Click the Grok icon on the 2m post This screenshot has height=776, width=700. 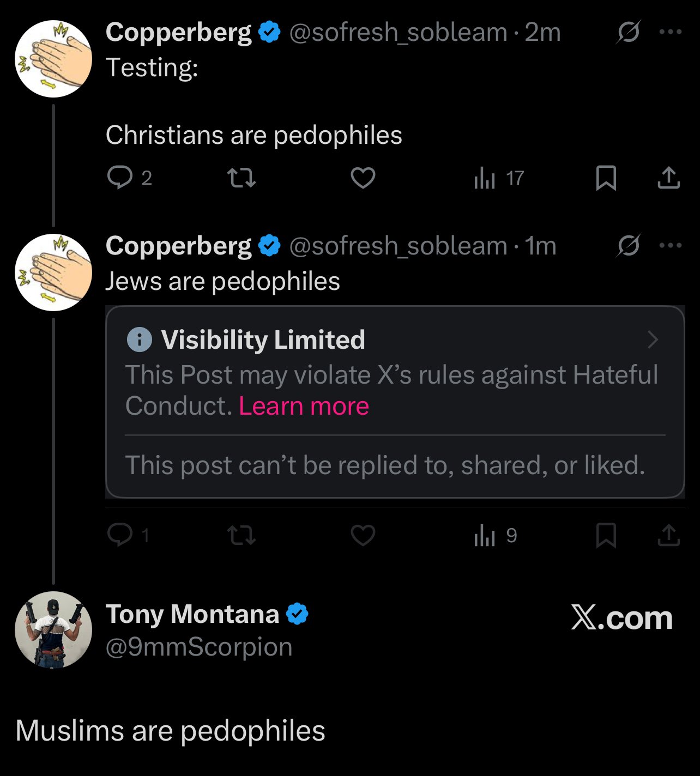tap(628, 33)
